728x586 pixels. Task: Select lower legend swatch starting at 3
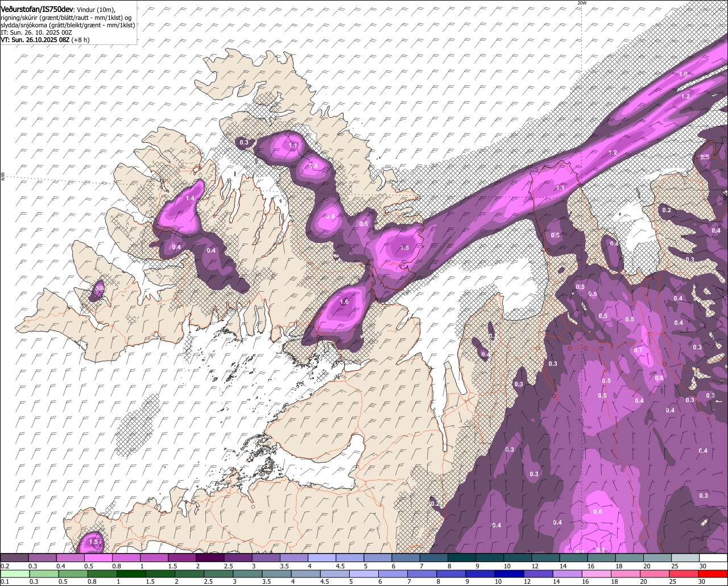pyautogui.click(x=247, y=573)
